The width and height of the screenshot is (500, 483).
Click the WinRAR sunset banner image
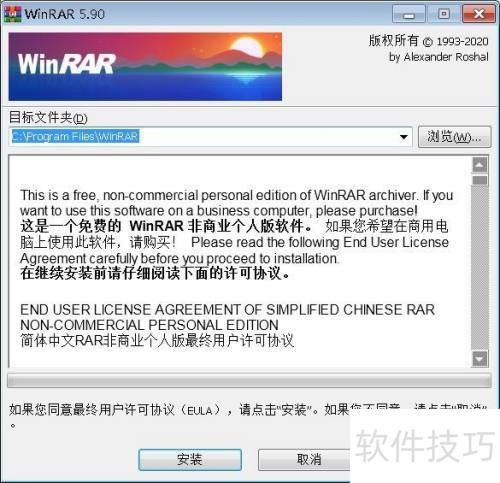[x=145, y=66]
